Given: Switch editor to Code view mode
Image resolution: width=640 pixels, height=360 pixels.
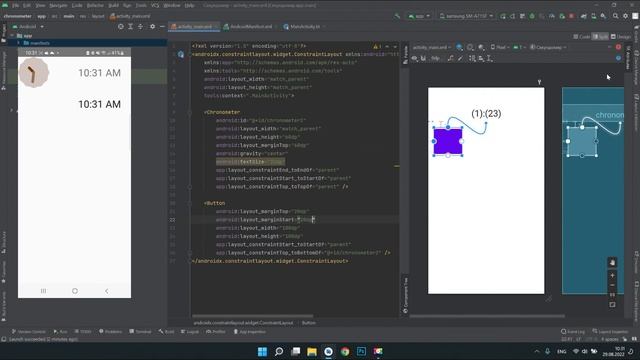Looking at the screenshot, I should pyautogui.click(x=582, y=37).
